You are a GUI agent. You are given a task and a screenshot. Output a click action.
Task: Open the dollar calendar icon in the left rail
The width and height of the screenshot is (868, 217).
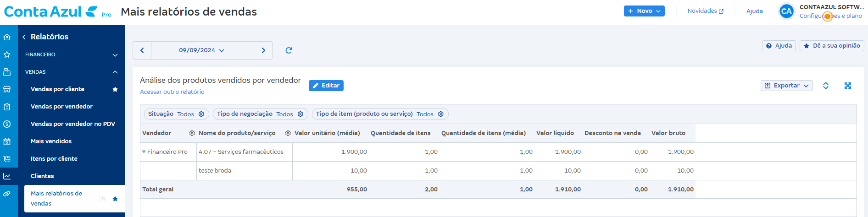[x=7, y=141]
